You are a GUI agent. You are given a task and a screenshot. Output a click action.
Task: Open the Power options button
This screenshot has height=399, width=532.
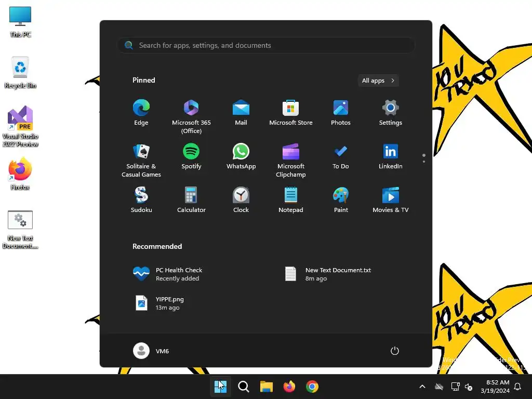coord(394,351)
